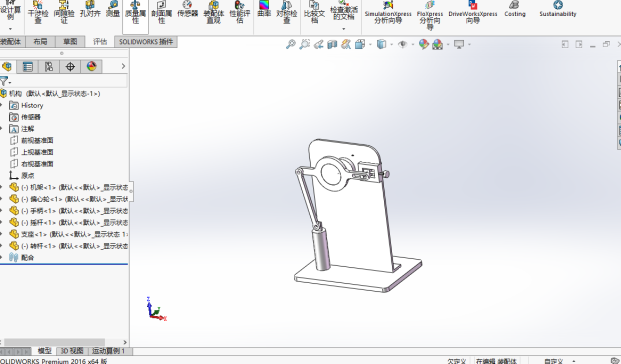Image resolution: width=621 pixels, height=364 pixels.
Task: Select the PropertyManager tab icon
Action: pos(27,67)
